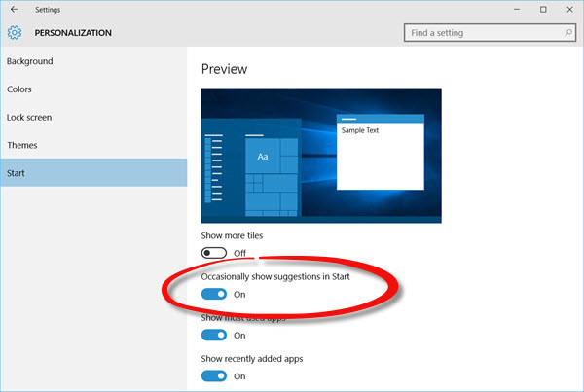Toggle Show recently added apps switch
This screenshot has width=584, height=392.
click(x=214, y=376)
